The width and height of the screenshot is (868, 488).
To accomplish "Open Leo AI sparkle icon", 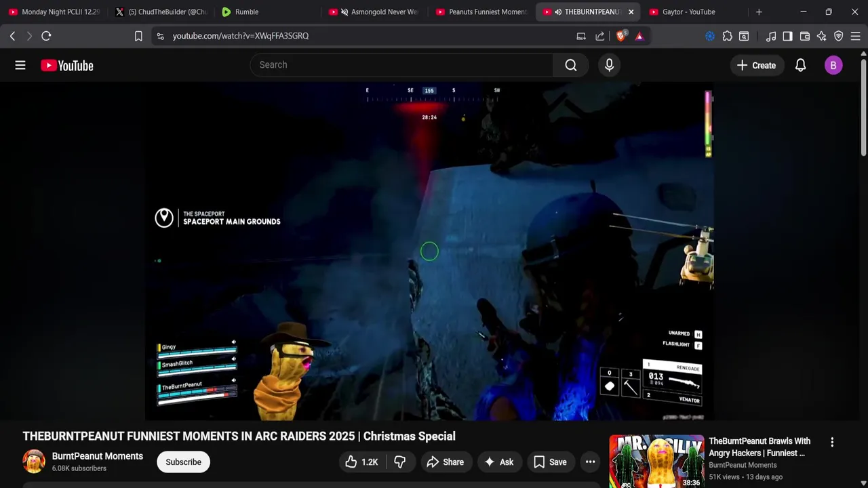I will (x=822, y=36).
